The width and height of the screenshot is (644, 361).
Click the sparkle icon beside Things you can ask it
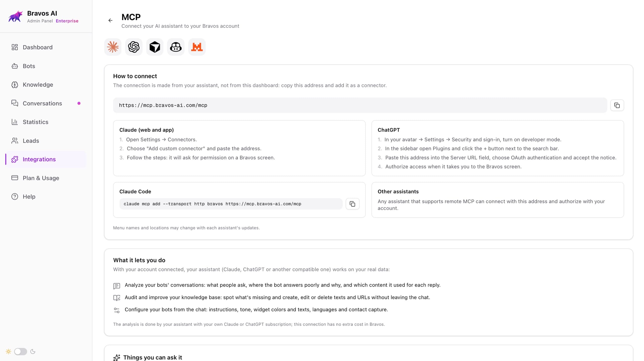coord(117,357)
